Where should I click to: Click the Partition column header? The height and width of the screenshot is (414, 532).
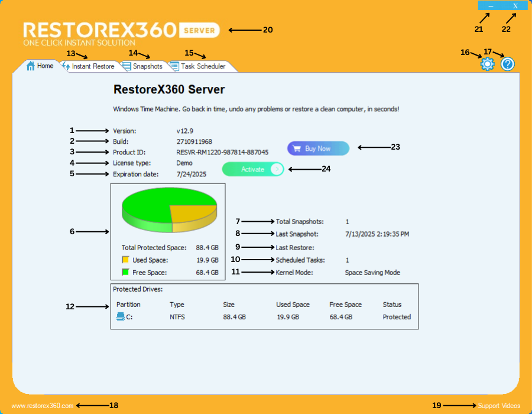[128, 305]
